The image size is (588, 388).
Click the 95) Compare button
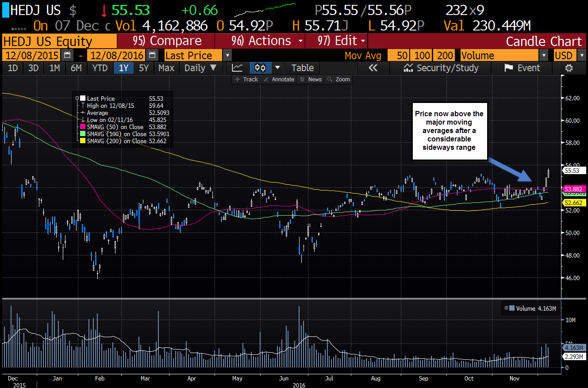[166, 41]
